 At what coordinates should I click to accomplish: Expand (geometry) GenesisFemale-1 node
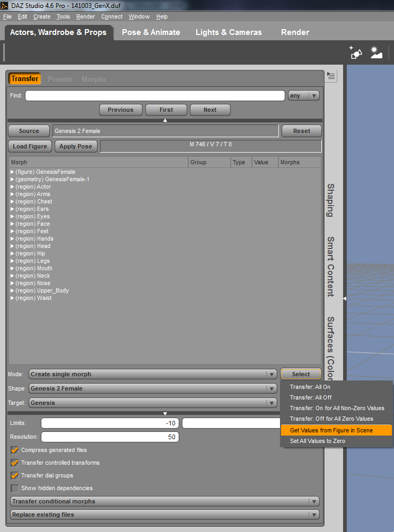coord(12,180)
